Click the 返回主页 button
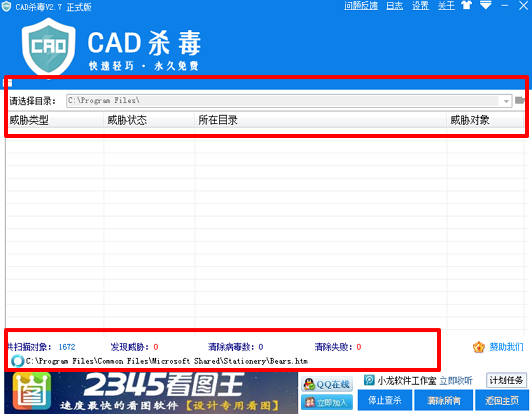Image resolution: width=532 pixels, height=414 pixels. pyautogui.click(x=502, y=400)
